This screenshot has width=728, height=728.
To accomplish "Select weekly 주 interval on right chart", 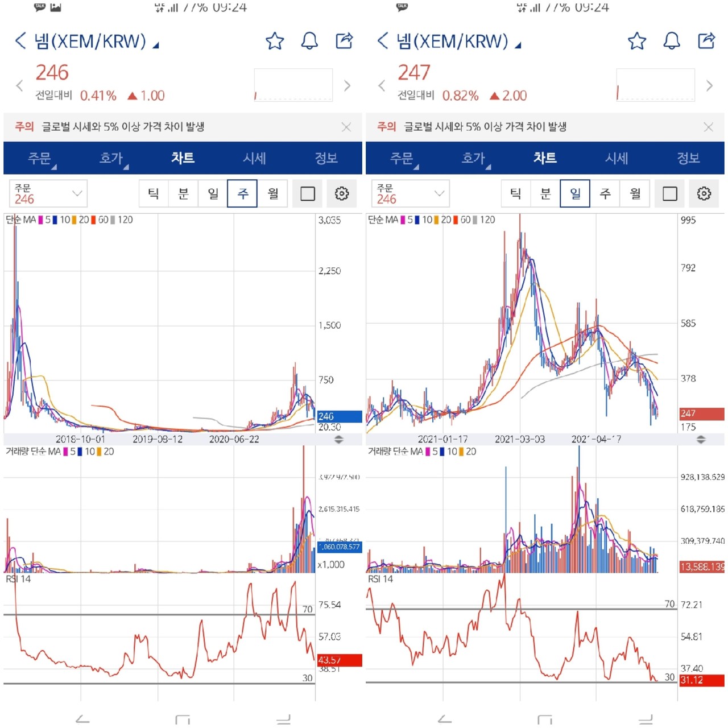I will coord(605,194).
